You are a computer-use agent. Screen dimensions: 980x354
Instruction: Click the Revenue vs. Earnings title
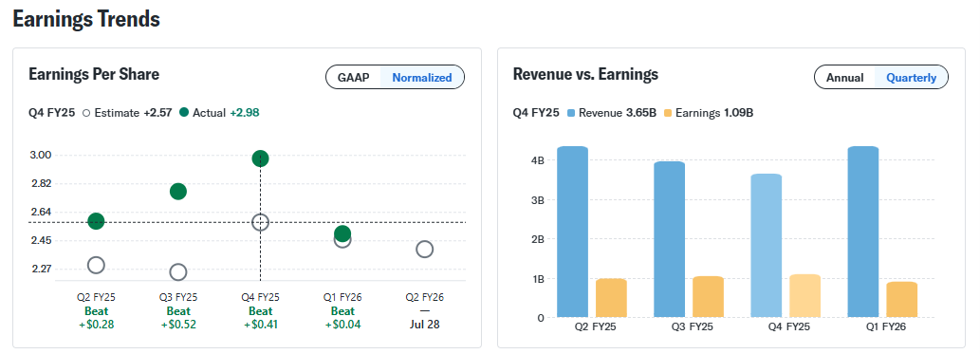pos(585,74)
